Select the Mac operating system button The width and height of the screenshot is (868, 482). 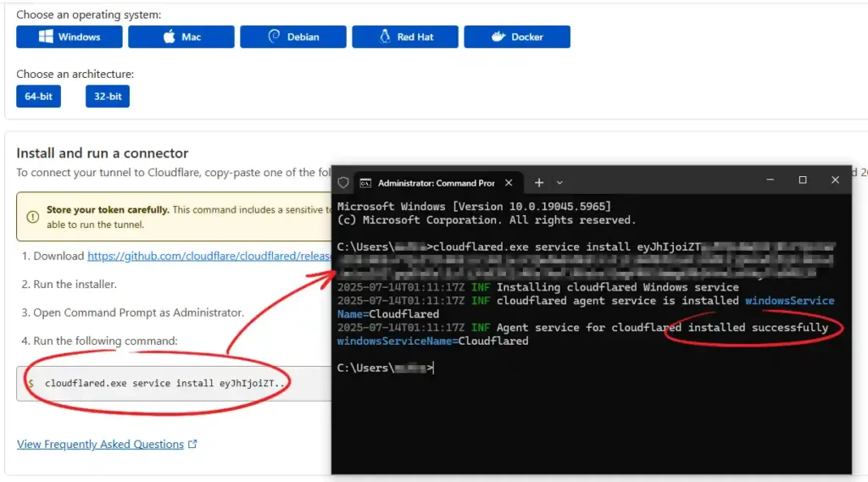coord(181,36)
